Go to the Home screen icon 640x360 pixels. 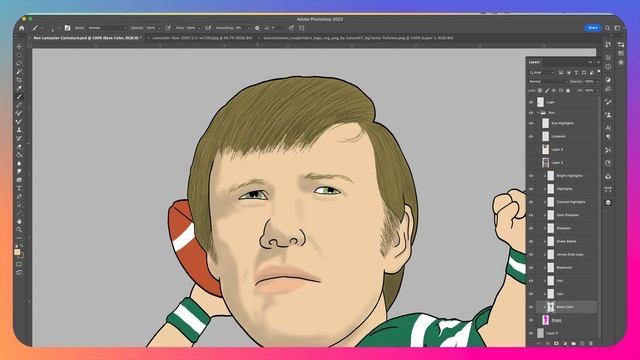[22, 28]
